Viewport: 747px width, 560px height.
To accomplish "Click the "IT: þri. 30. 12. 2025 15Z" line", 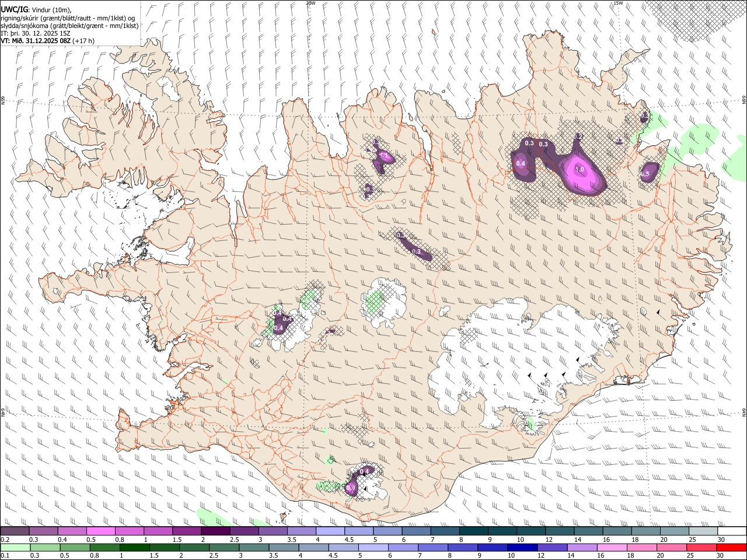I will 36,33.
